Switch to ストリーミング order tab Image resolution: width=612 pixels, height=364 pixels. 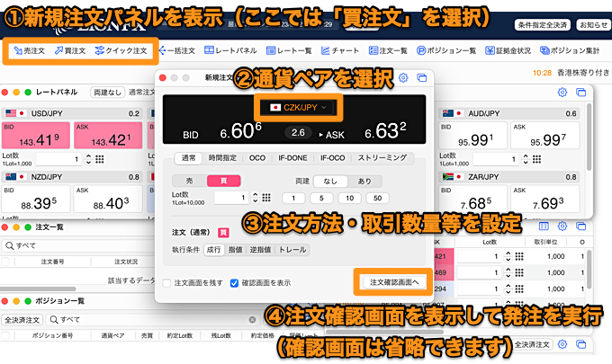pos(382,158)
